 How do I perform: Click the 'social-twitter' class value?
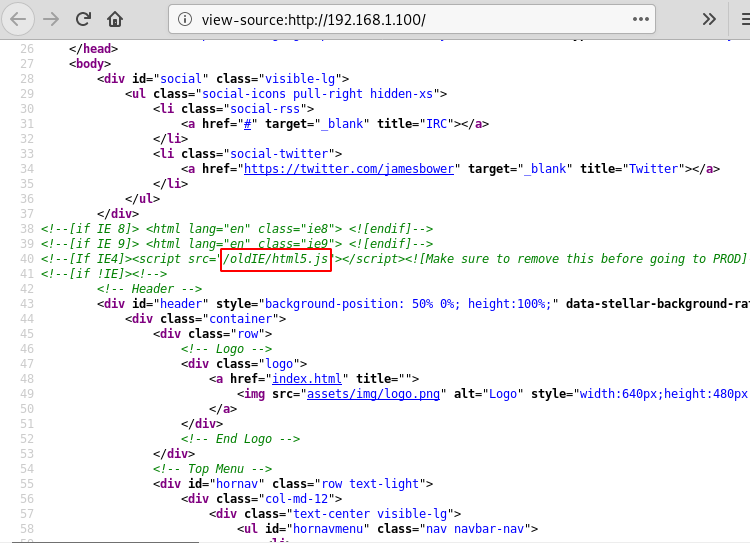[279, 154]
